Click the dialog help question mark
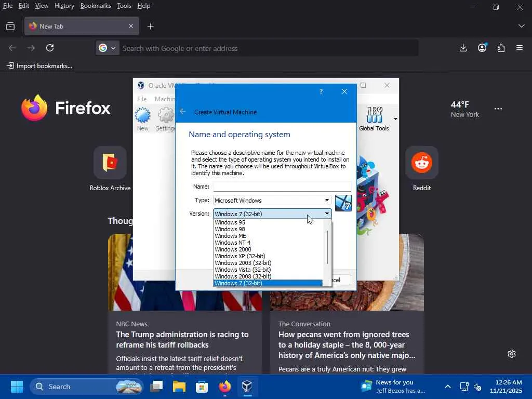The height and width of the screenshot is (399, 532). point(321,91)
